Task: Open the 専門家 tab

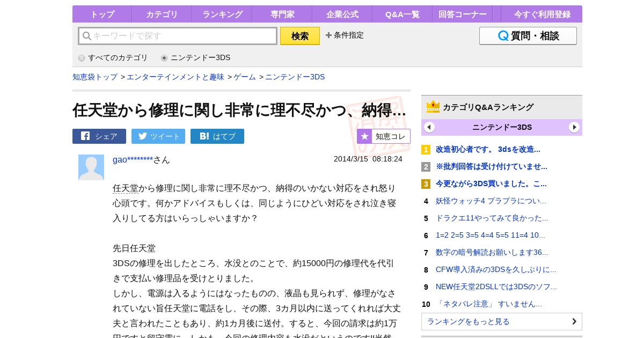Action: tap(282, 14)
